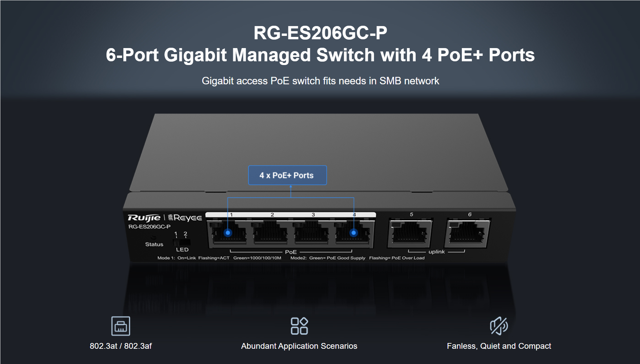This screenshot has height=364, width=640.
Task: Click the blue dot on port 1
Action: point(228,233)
